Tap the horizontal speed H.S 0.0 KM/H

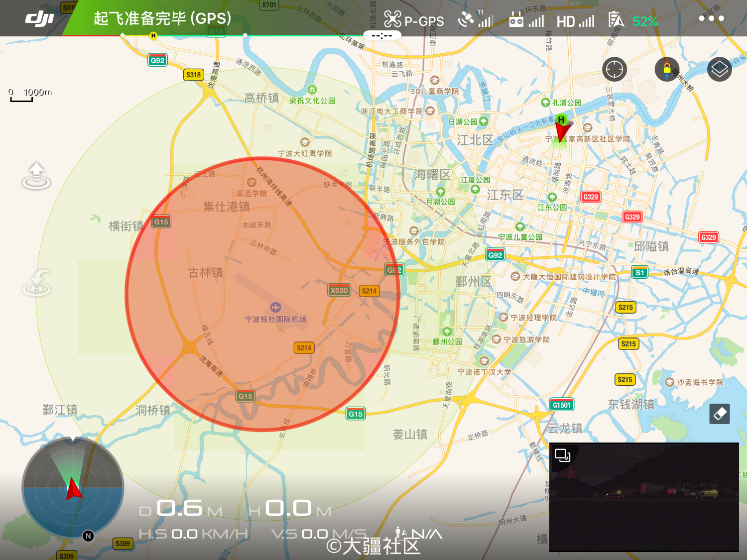[x=193, y=534]
